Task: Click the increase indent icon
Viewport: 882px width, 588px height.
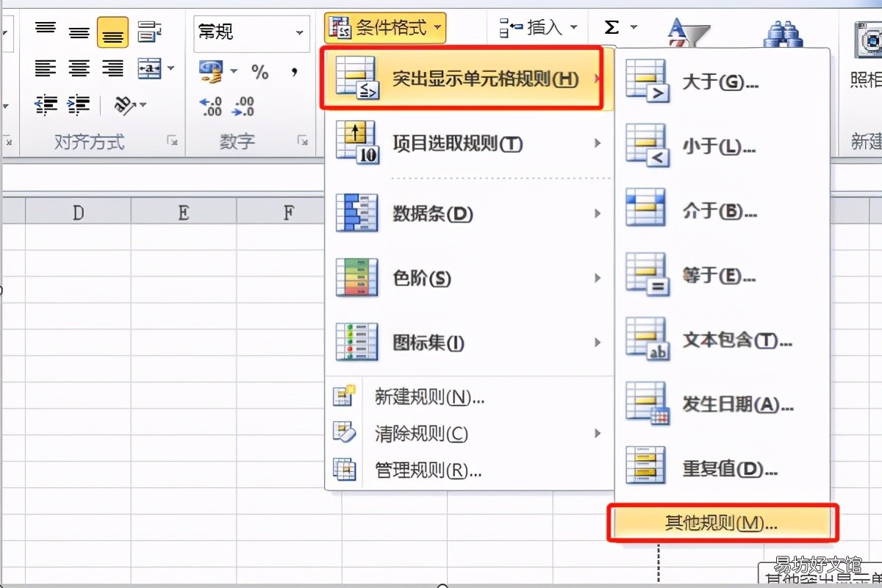Action: (x=79, y=105)
